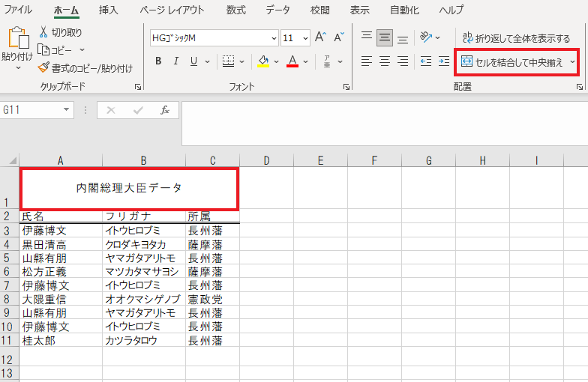Toggle italic formatting (I)
Viewport: 588px width, 382px height.
(x=176, y=61)
